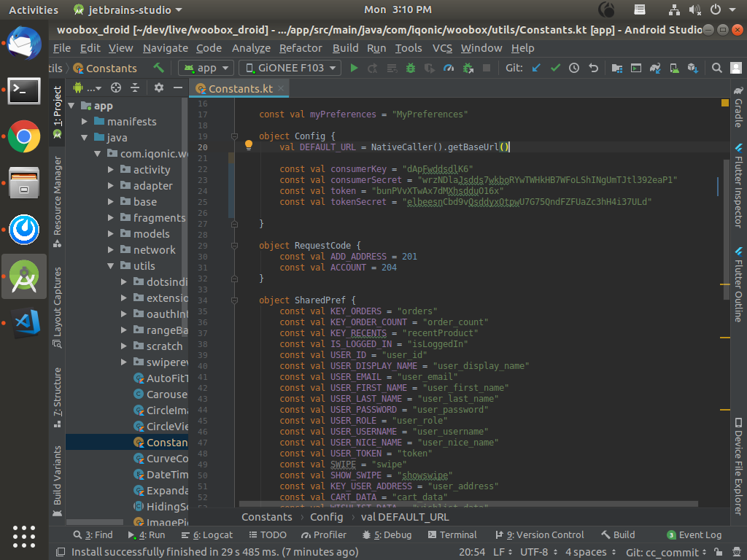Viewport: 747px width, 560px height.
Task: Open Google Chrome from the dock
Action: coord(24,136)
